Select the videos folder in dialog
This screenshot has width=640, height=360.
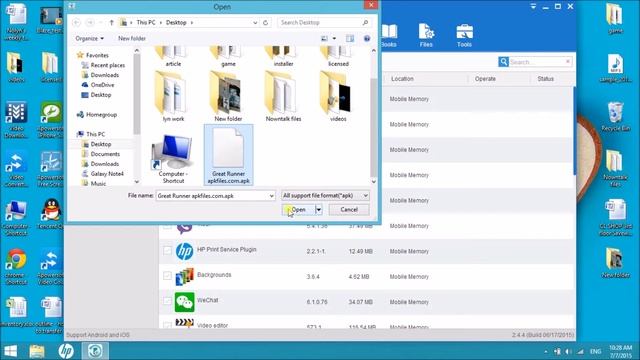click(338, 96)
